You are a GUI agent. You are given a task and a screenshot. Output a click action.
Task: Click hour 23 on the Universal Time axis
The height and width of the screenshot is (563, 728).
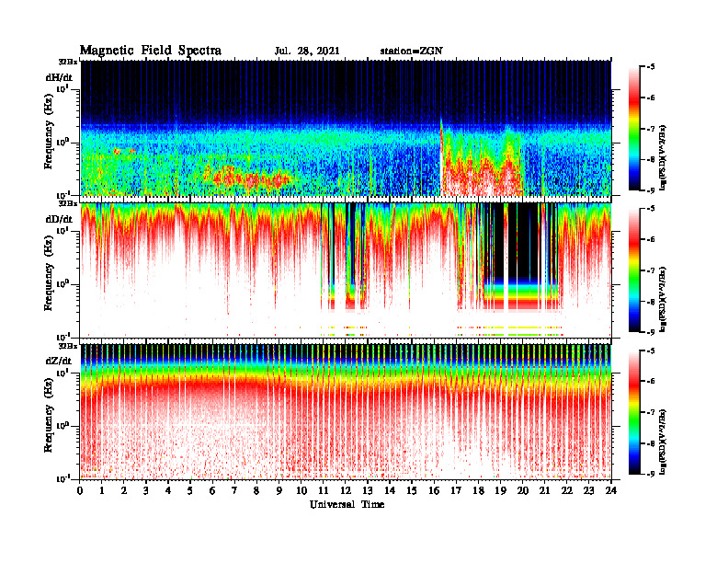(x=589, y=491)
